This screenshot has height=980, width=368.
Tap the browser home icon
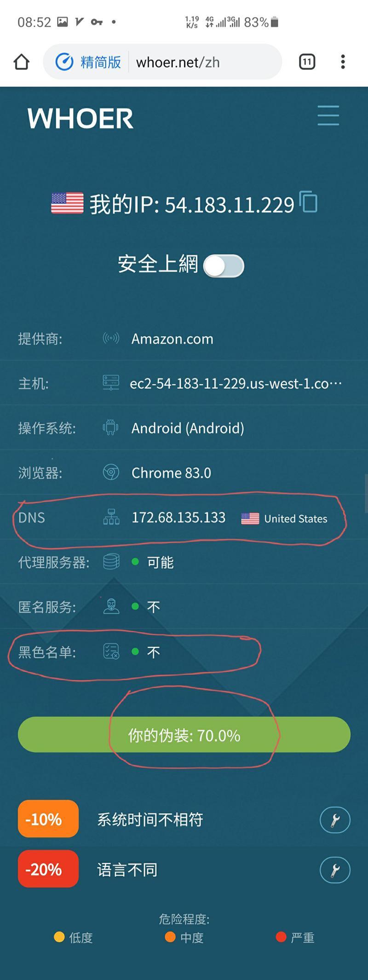click(21, 62)
